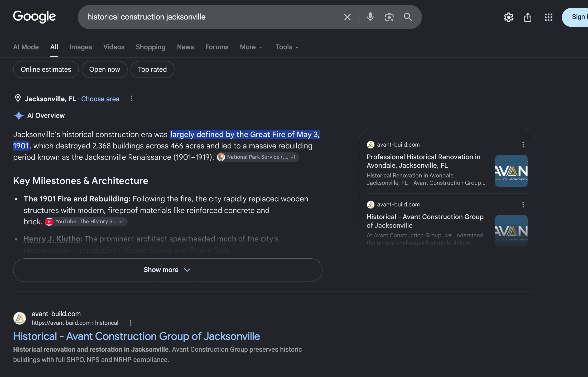Expand the More dropdown

pyautogui.click(x=251, y=47)
